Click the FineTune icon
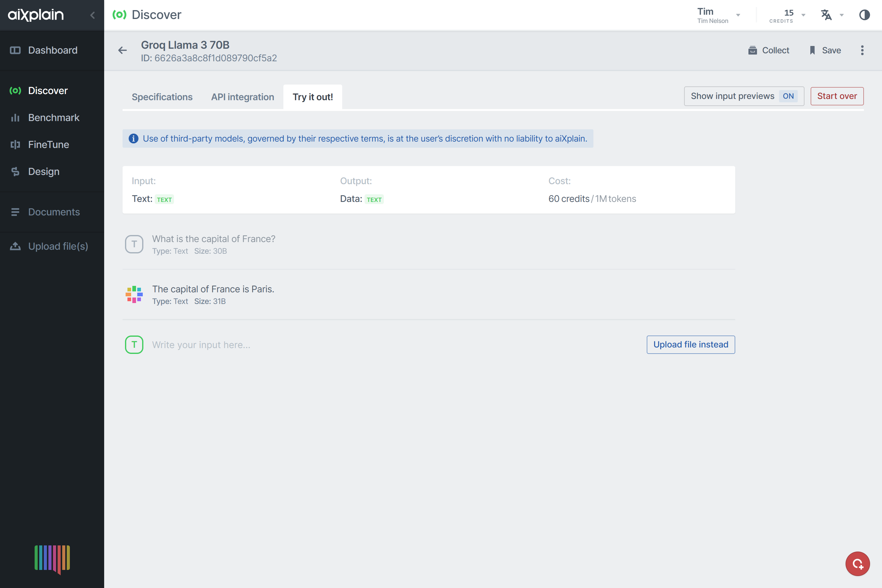The height and width of the screenshot is (588, 882). click(15, 145)
